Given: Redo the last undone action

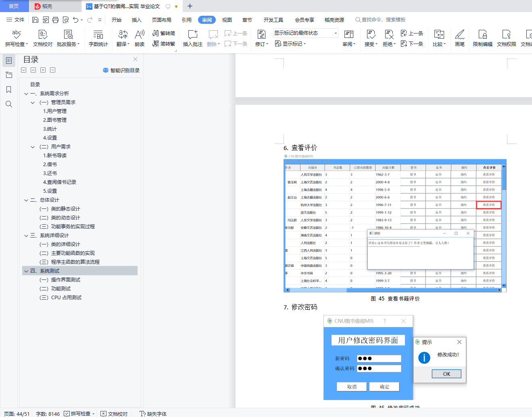Looking at the screenshot, I should 90,20.
